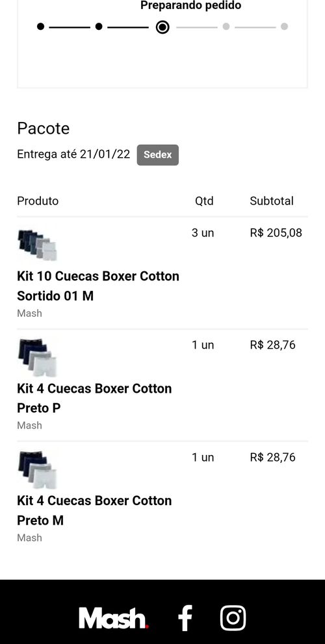Tap the Mash logo in footer

coord(114,618)
